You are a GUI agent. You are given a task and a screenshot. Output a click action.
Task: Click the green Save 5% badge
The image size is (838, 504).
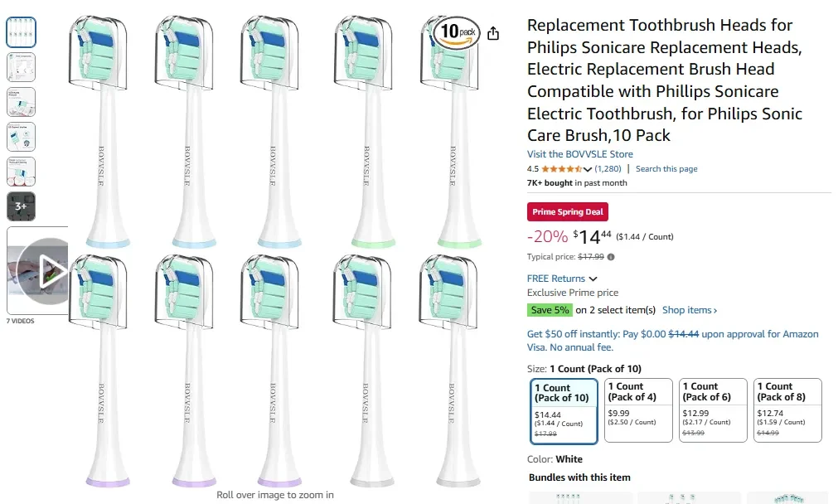pos(549,309)
